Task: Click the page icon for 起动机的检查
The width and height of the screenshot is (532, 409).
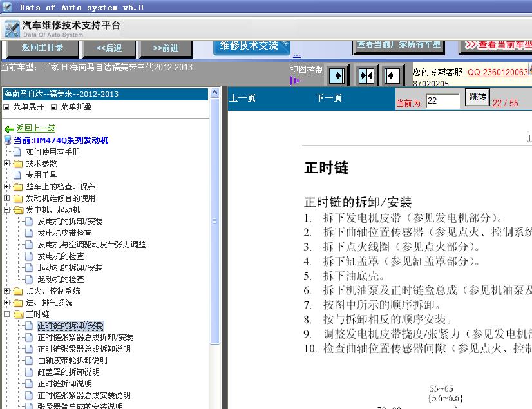Action: click(x=29, y=280)
